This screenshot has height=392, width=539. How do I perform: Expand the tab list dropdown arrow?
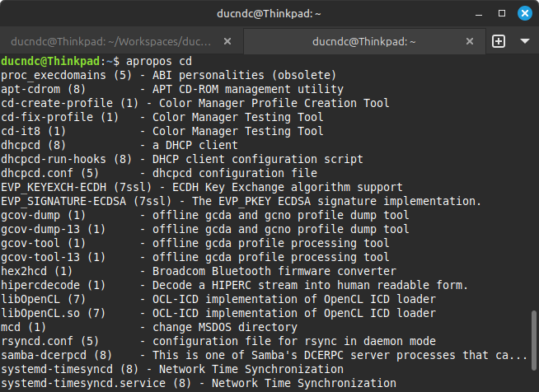coord(524,41)
